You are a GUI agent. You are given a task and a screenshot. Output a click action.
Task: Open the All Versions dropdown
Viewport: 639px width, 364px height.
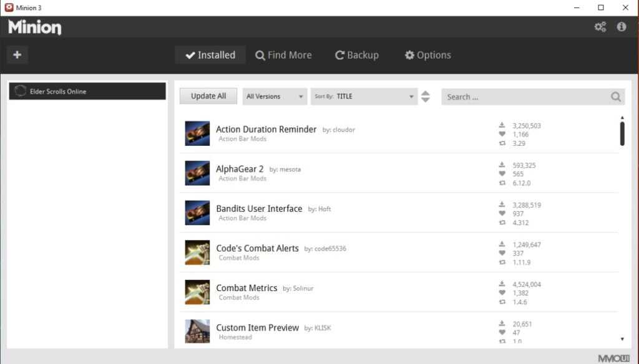[275, 97]
